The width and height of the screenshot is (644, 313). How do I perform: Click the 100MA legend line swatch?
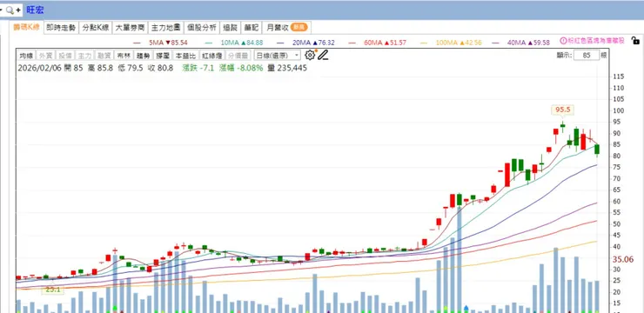click(424, 43)
